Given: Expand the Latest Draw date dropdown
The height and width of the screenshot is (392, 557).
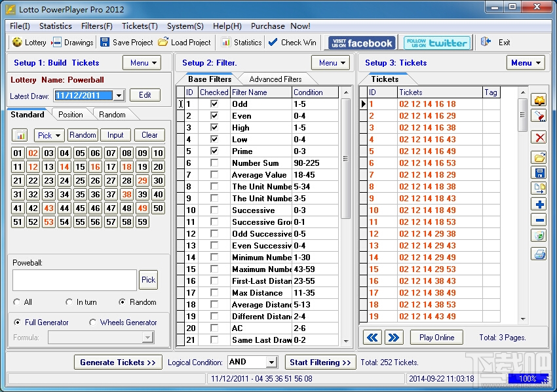Looking at the screenshot, I should pyautogui.click(x=119, y=95).
